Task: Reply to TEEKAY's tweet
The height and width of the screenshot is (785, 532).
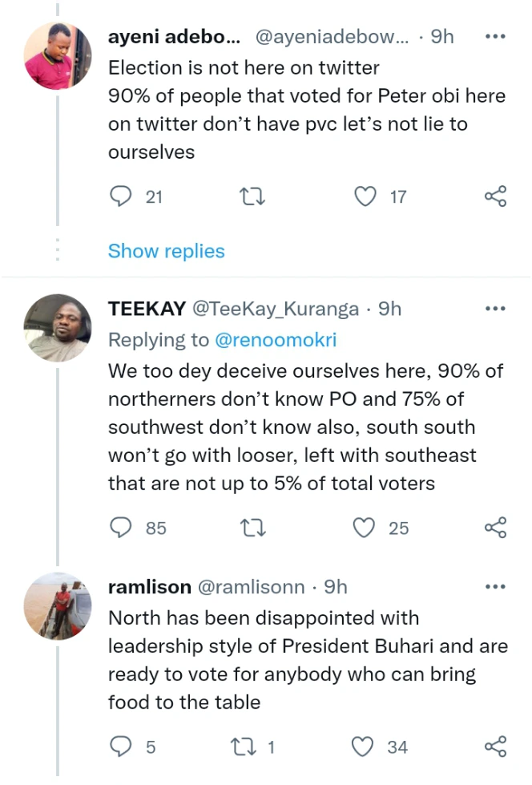Action: 120,528
